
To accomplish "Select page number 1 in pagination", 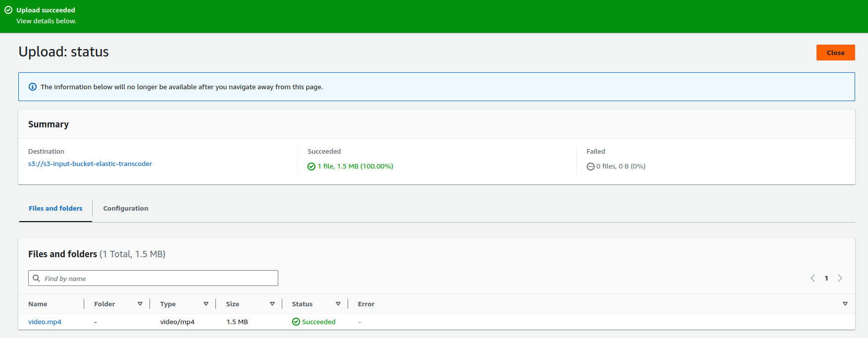I will pos(826,278).
